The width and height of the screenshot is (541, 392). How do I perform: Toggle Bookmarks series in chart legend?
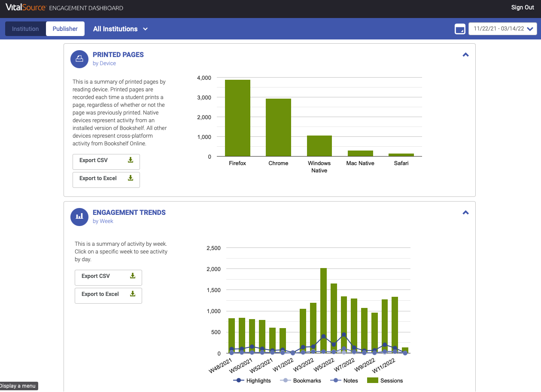click(301, 380)
